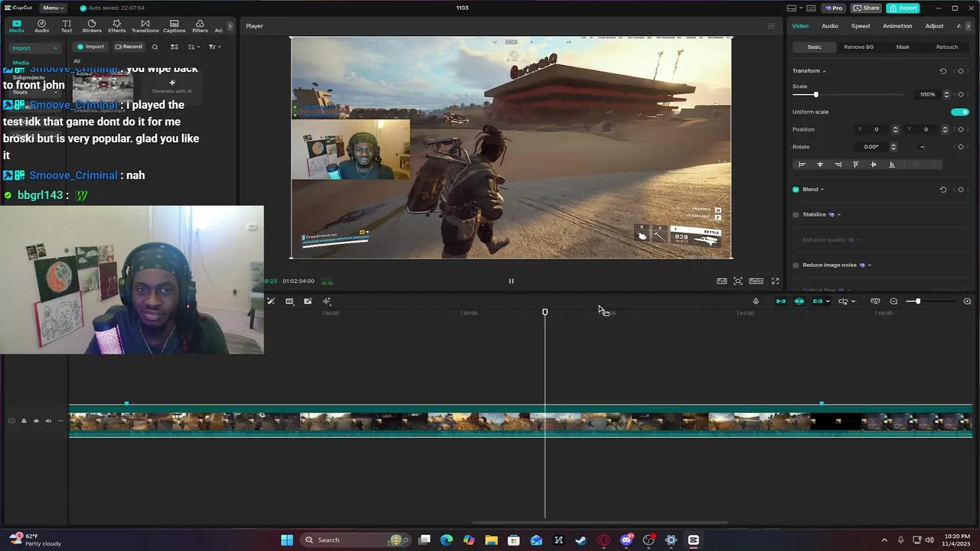Viewport: 980px width, 551px height.
Task: Enable the Reduce image noise checkbox
Action: (x=795, y=265)
